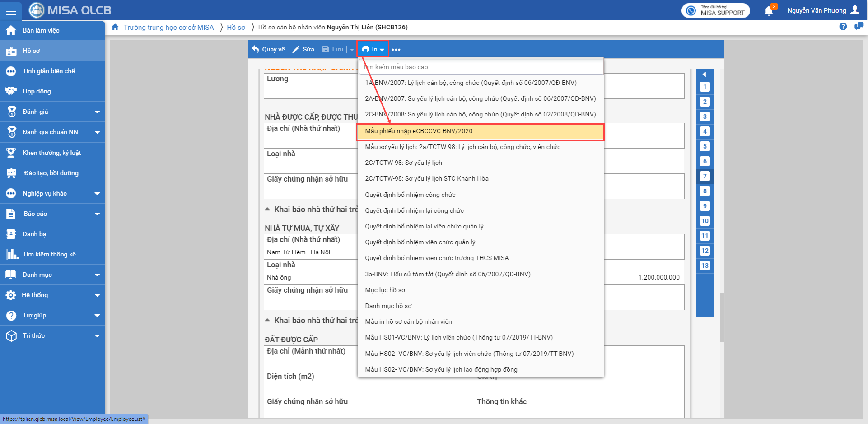Click the Hồ sơ breadcrumb link
Viewport: 868px width, 424px height.
pos(236,28)
